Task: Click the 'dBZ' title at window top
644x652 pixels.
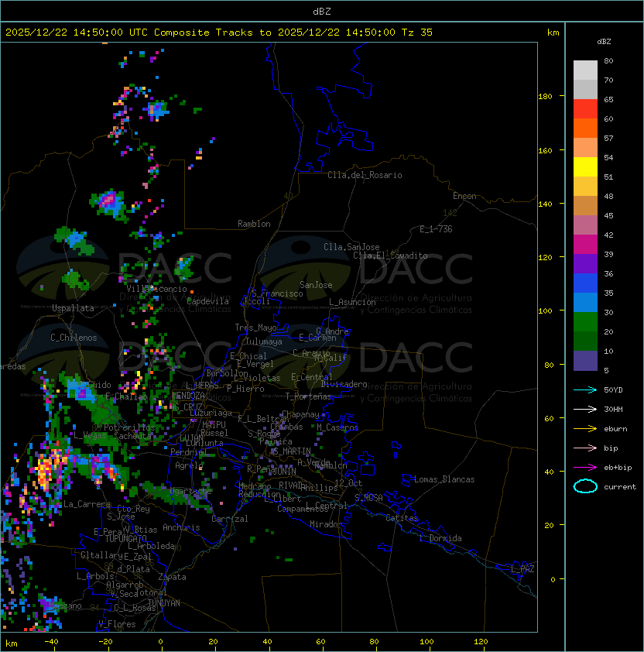Action: point(322,11)
